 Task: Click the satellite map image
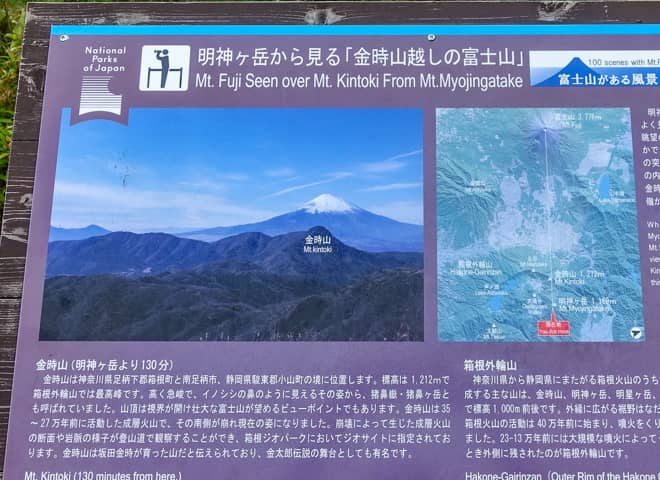coord(540,224)
